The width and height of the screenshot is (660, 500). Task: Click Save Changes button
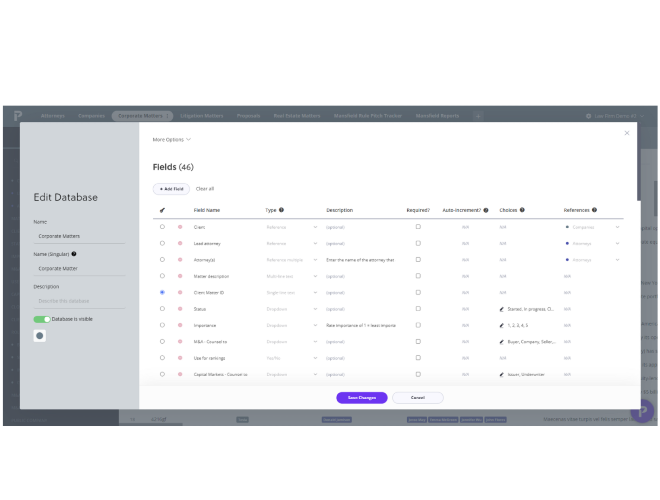(x=362, y=398)
